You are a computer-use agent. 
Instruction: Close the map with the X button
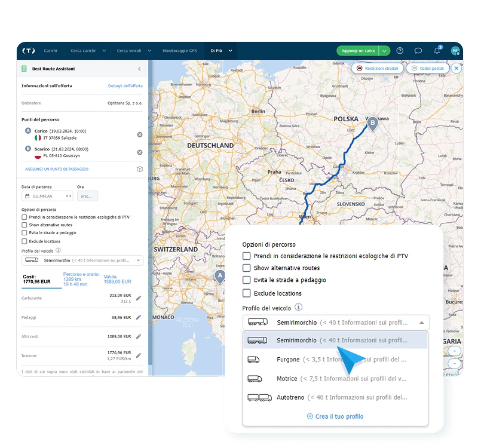point(456,68)
